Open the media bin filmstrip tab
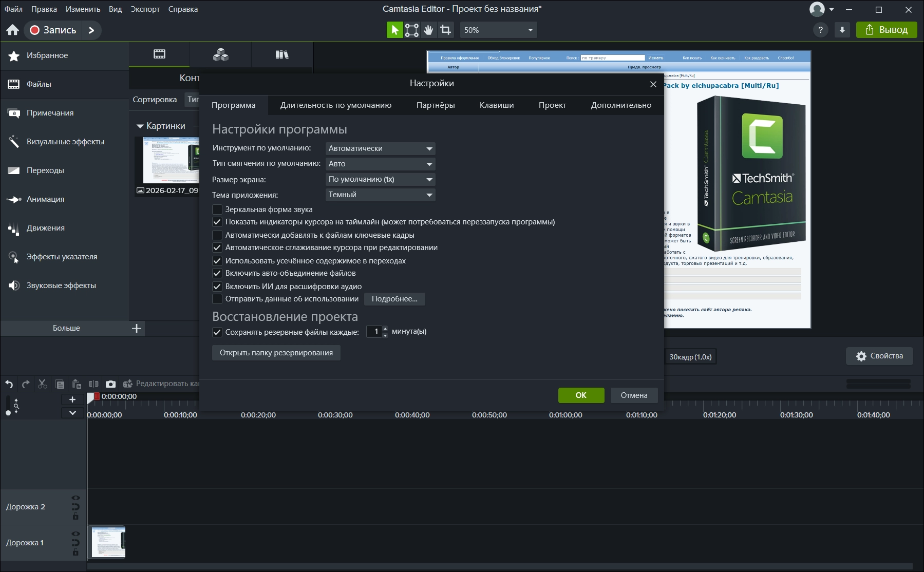The height and width of the screenshot is (572, 924). click(159, 54)
